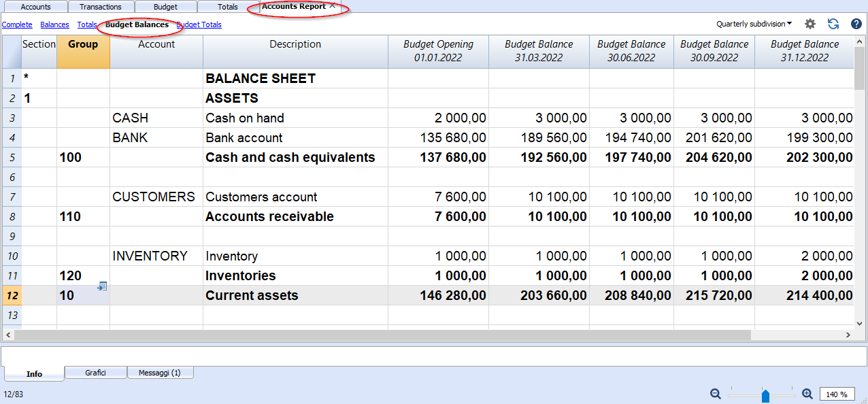Open the Info bottom tab
The height and width of the screenshot is (404, 868).
point(34,373)
